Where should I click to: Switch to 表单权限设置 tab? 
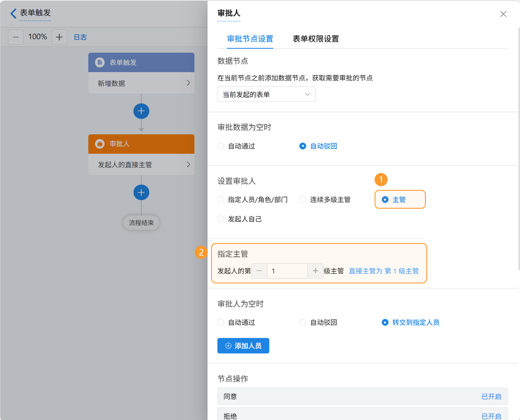point(316,39)
